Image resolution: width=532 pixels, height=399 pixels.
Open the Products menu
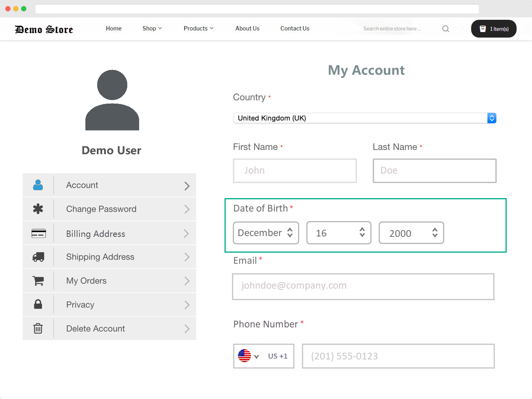tap(198, 28)
